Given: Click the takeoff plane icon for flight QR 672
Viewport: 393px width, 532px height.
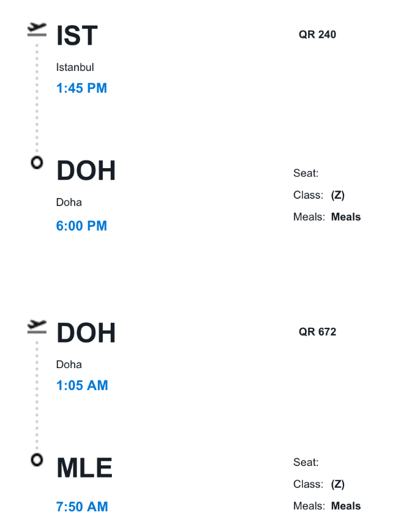Looking at the screenshot, I should point(37,327).
